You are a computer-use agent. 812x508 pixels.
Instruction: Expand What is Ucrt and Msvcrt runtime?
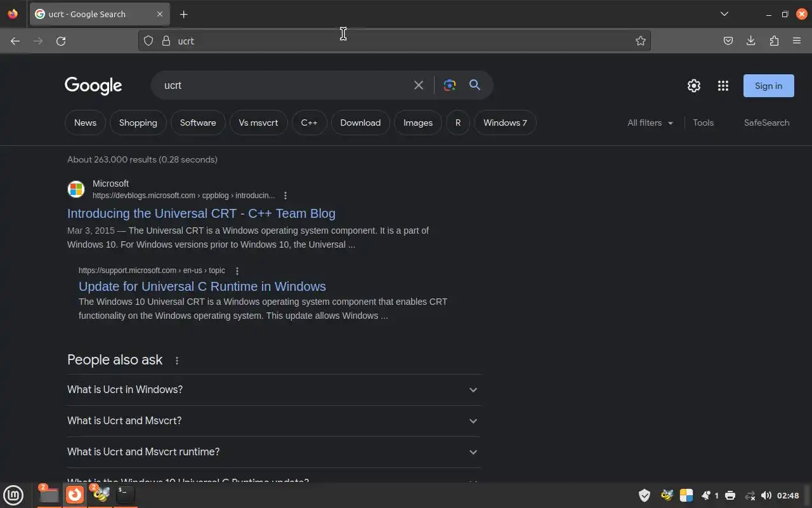coord(274,452)
